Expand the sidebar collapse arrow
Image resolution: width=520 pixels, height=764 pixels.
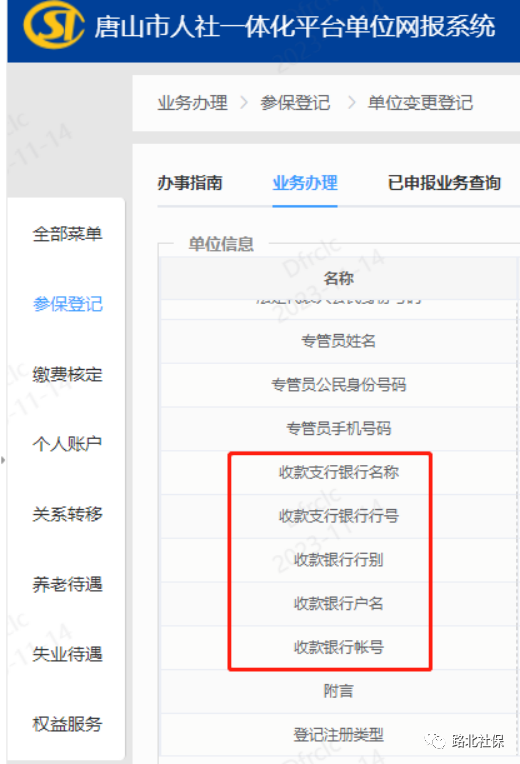click(3, 459)
